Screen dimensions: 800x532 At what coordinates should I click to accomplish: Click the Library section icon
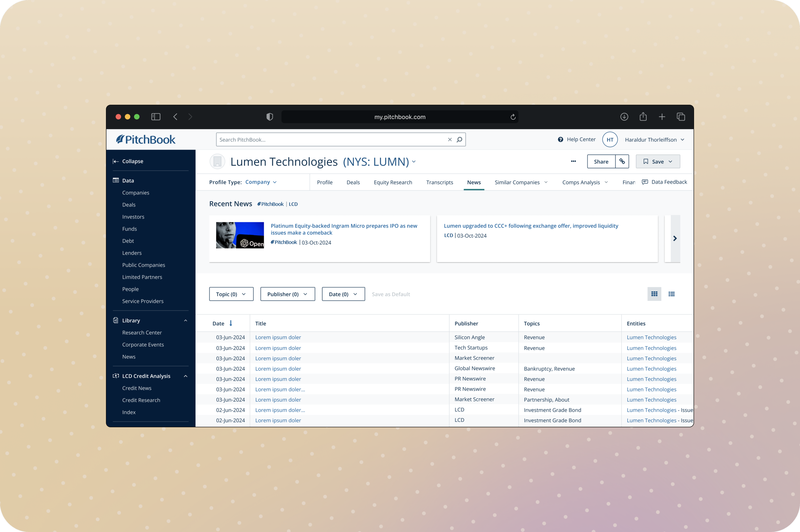click(116, 320)
